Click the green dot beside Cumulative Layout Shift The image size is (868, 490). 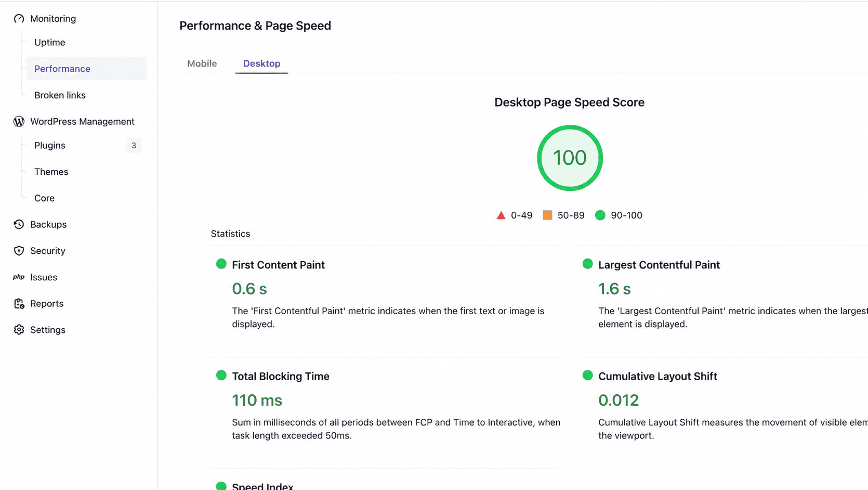click(588, 376)
